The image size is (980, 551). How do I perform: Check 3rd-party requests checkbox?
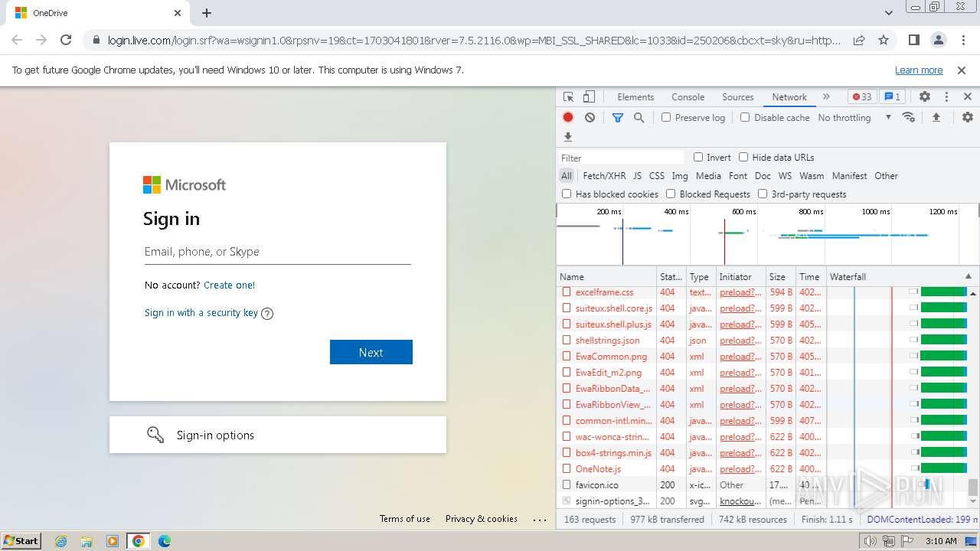click(763, 194)
